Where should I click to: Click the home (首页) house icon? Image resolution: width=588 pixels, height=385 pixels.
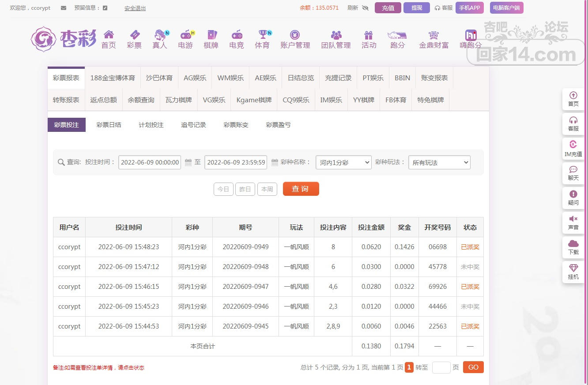point(109,35)
